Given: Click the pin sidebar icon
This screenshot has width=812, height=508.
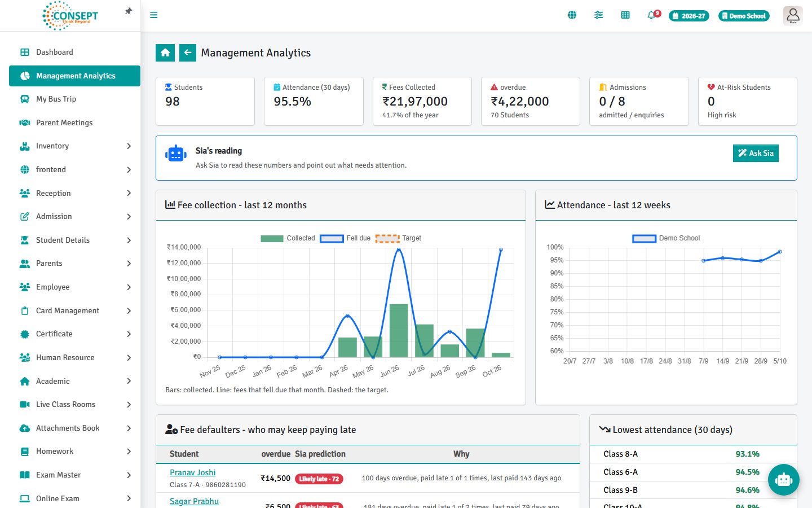Looking at the screenshot, I should 129,11.
